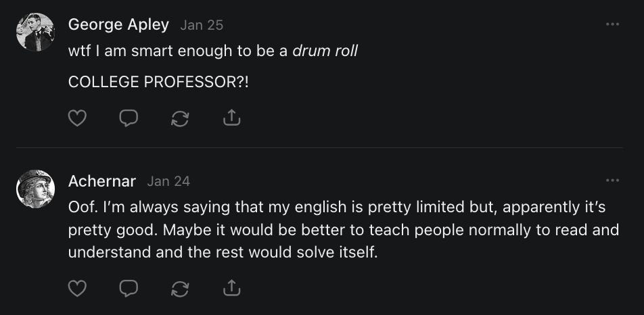The image size is (644, 315).
Task: Open more options for George Apley's comment
Action: click(x=612, y=24)
